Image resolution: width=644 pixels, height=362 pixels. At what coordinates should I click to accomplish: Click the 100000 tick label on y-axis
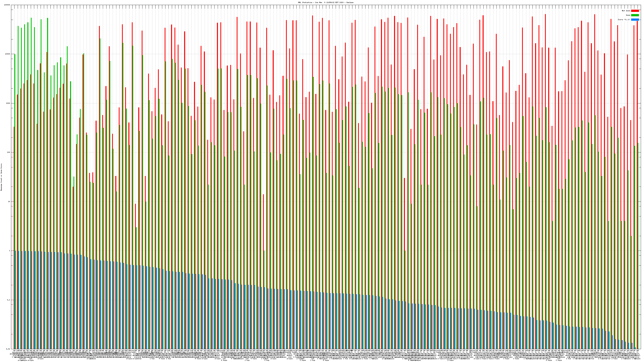click(7, 5)
